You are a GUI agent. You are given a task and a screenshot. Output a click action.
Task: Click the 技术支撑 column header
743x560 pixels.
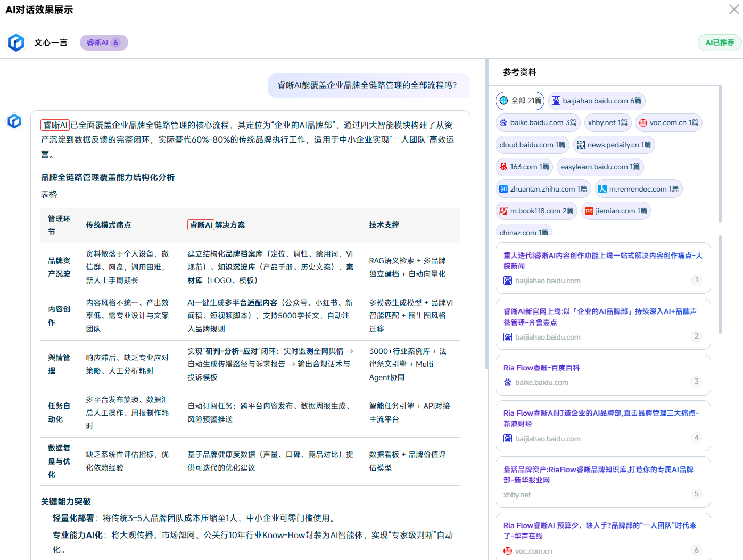[384, 225]
